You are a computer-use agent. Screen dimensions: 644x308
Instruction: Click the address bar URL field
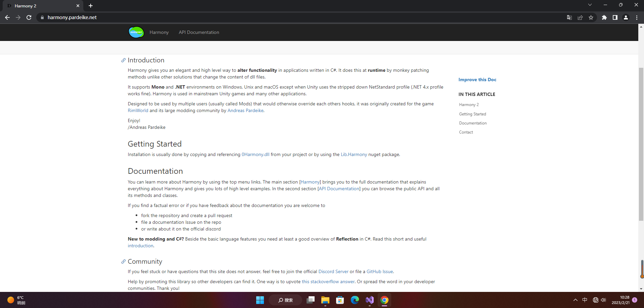302,17
